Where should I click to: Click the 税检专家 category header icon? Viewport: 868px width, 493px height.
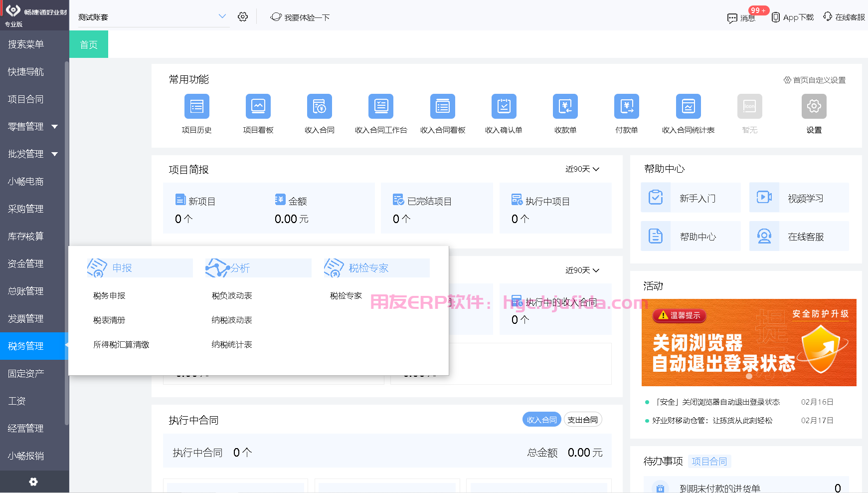pyautogui.click(x=334, y=268)
